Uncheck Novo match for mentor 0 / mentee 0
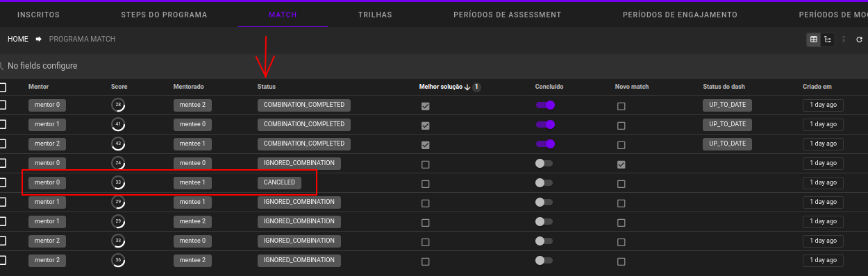This screenshot has height=276, width=868. [621, 164]
